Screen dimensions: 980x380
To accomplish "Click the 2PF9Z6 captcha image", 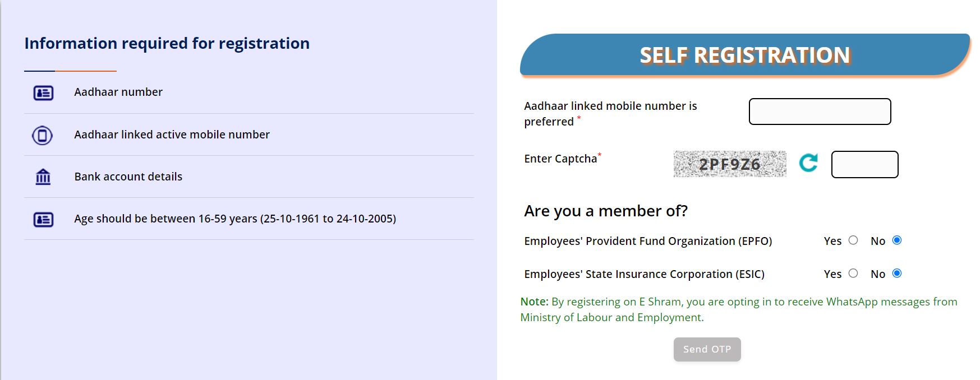I will coord(729,164).
